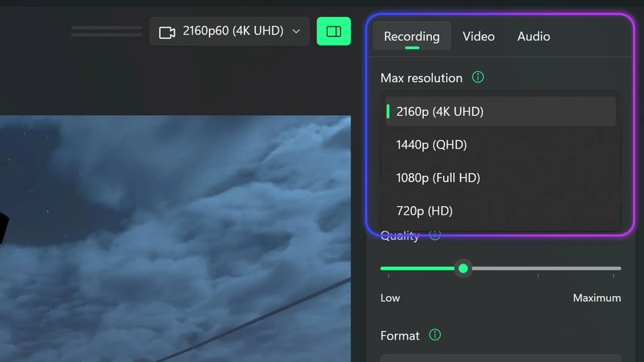Click the Format label
Screen dimensions: 644x362
pyautogui.click(x=400, y=335)
